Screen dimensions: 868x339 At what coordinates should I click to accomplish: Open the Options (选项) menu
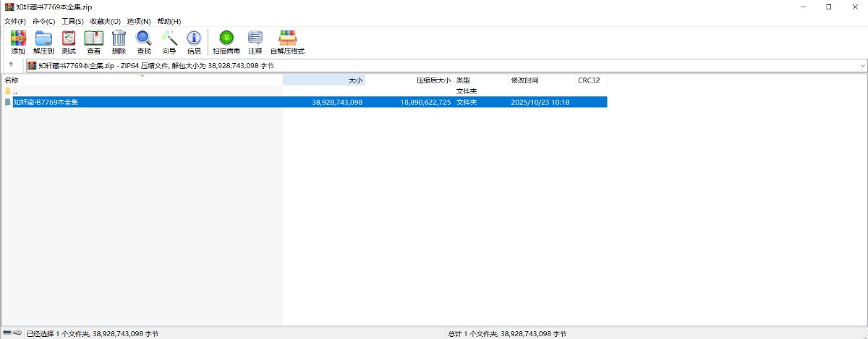(x=139, y=22)
